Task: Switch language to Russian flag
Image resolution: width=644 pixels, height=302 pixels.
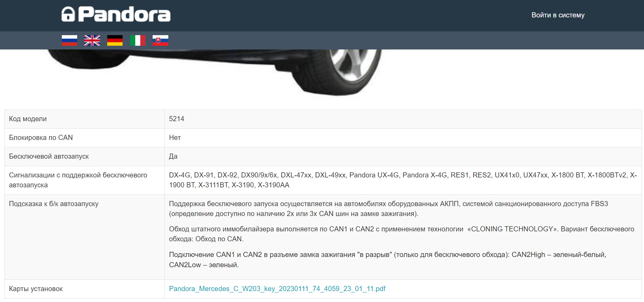Action: tap(69, 40)
